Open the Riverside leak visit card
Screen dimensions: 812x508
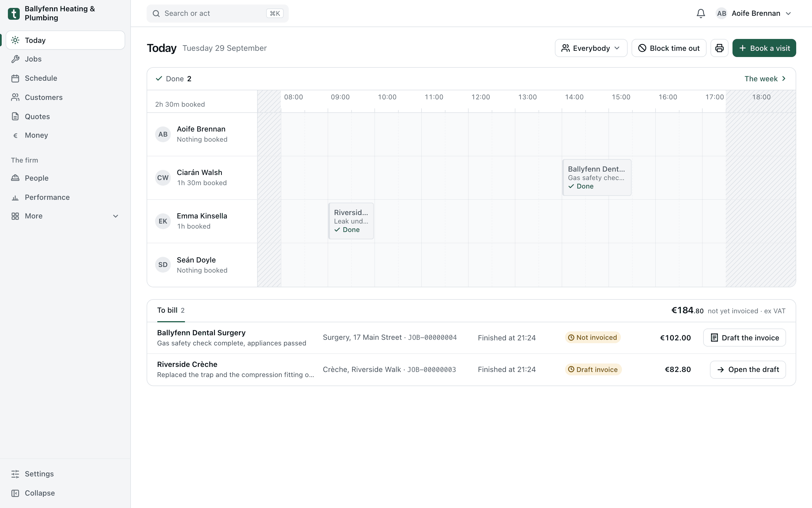tap(351, 221)
